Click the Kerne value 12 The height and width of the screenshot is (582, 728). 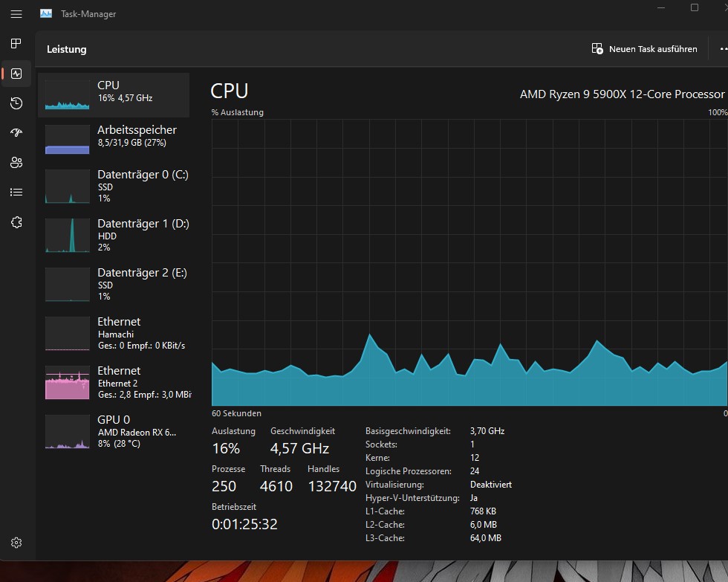475,458
